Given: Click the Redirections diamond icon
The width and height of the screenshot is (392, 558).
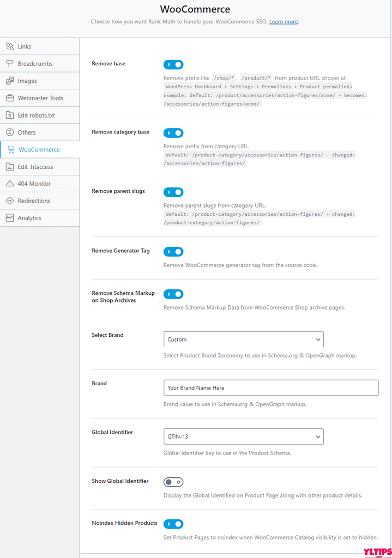Looking at the screenshot, I should pyautogui.click(x=10, y=201).
